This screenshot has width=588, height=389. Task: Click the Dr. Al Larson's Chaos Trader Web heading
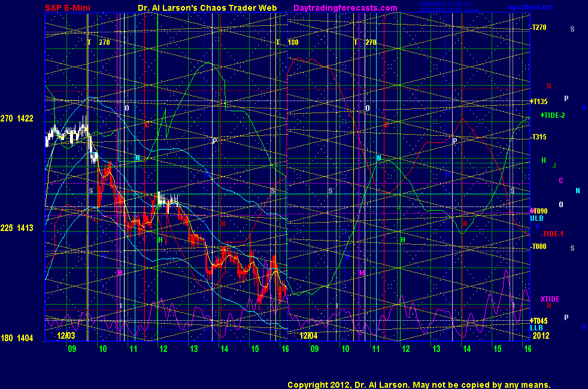[x=207, y=8]
